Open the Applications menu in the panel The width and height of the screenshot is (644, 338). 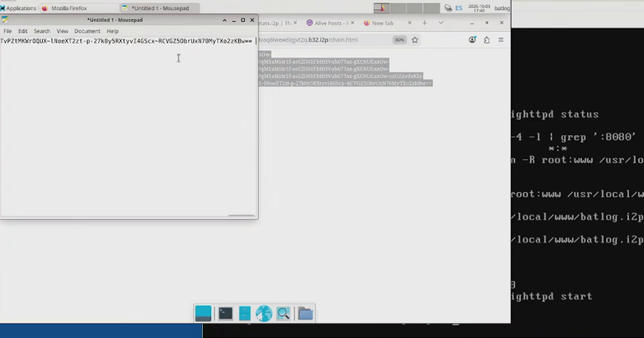coord(18,8)
